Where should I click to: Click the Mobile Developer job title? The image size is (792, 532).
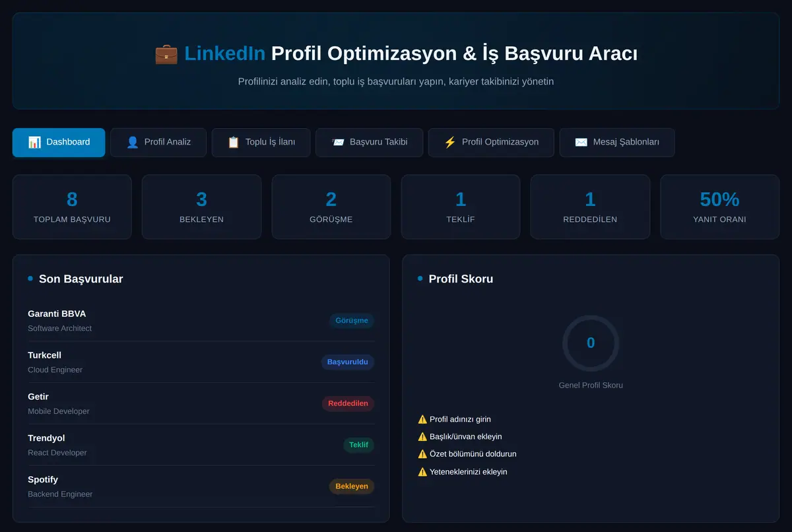click(58, 411)
